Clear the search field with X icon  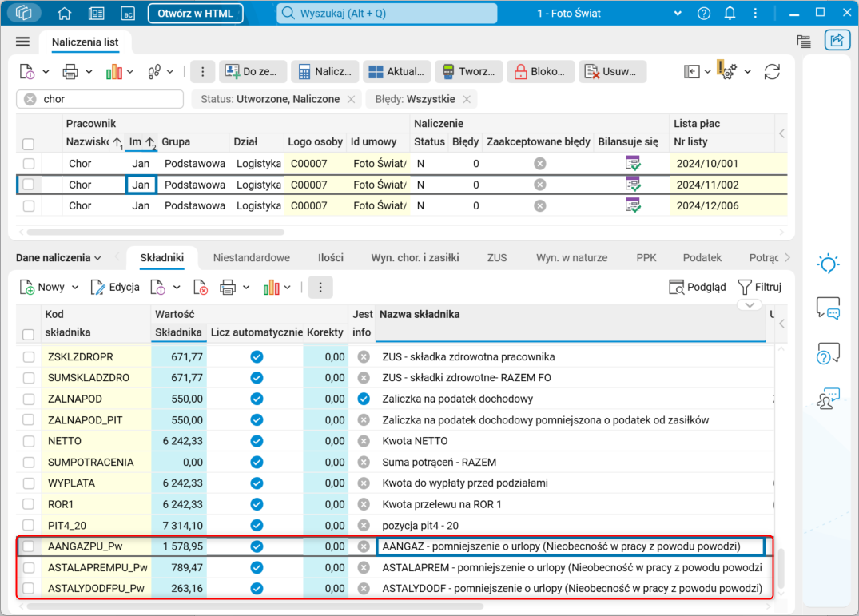click(x=30, y=99)
